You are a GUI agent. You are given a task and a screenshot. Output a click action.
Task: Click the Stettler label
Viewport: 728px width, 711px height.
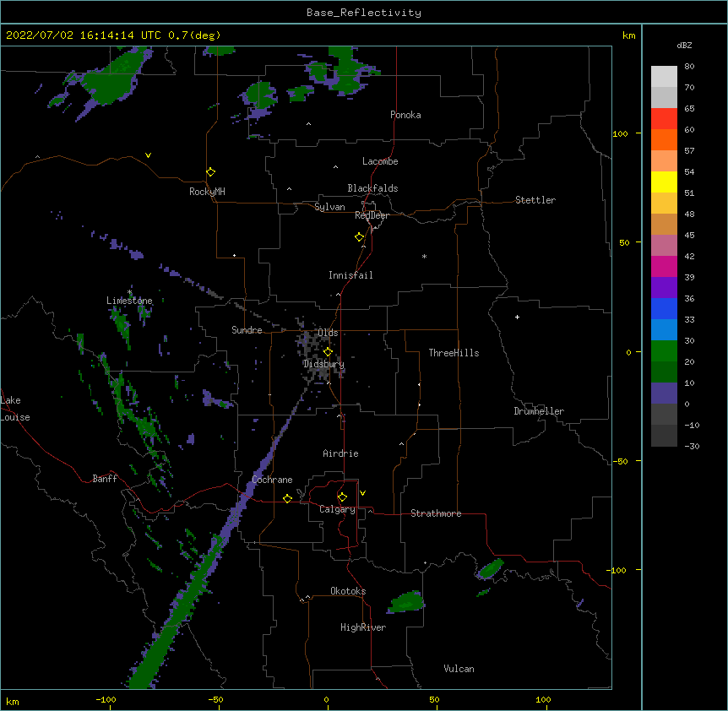535,200
